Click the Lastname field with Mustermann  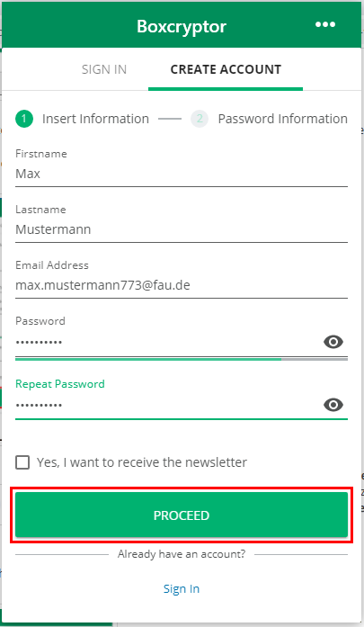[182, 229]
